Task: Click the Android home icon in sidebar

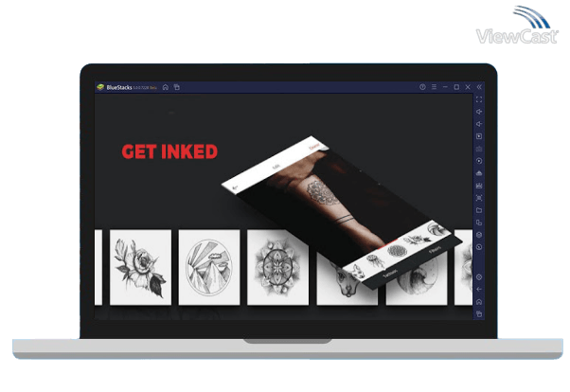Action: point(479,302)
